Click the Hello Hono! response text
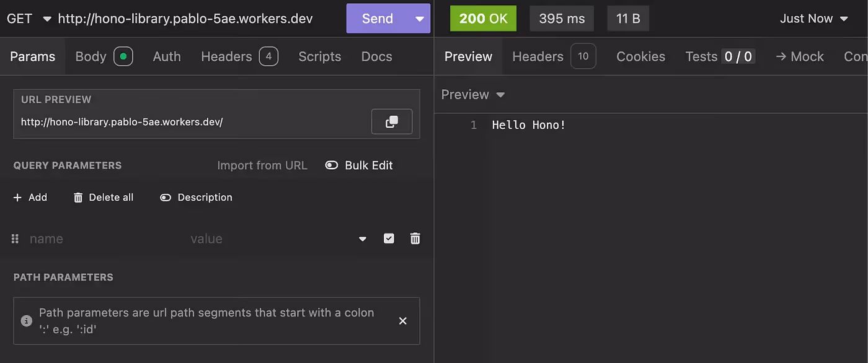Screen dimensions: 868x363 coord(529,125)
